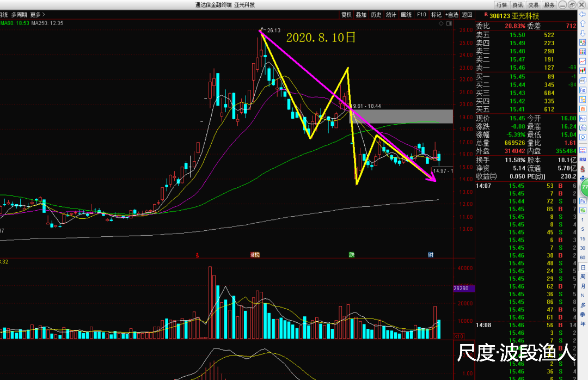Select the 5 minute period

pyautogui.click(x=583, y=229)
